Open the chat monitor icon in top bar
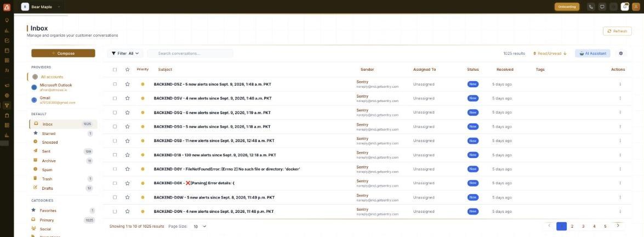 click(x=602, y=7)
